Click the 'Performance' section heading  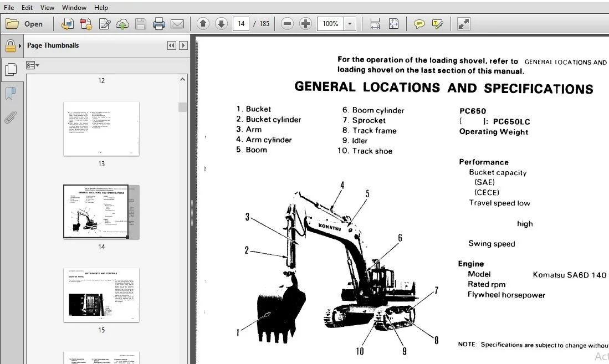484,162
